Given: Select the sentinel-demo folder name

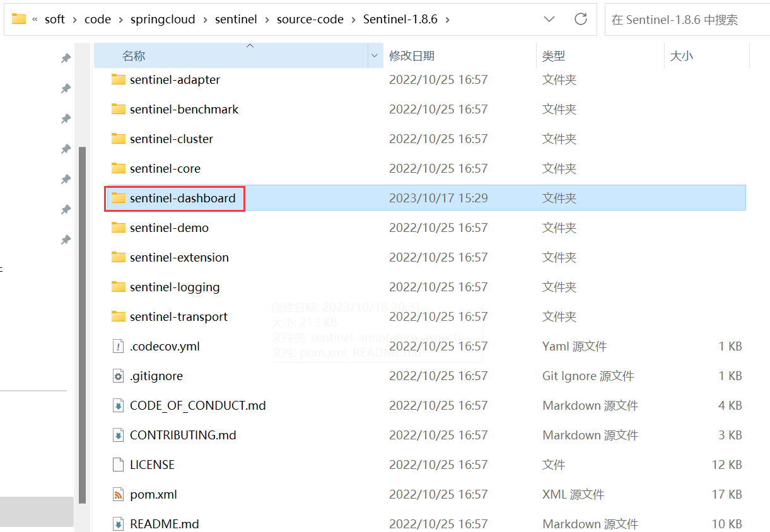Looking at the screenshot, I should coord(169,228).
